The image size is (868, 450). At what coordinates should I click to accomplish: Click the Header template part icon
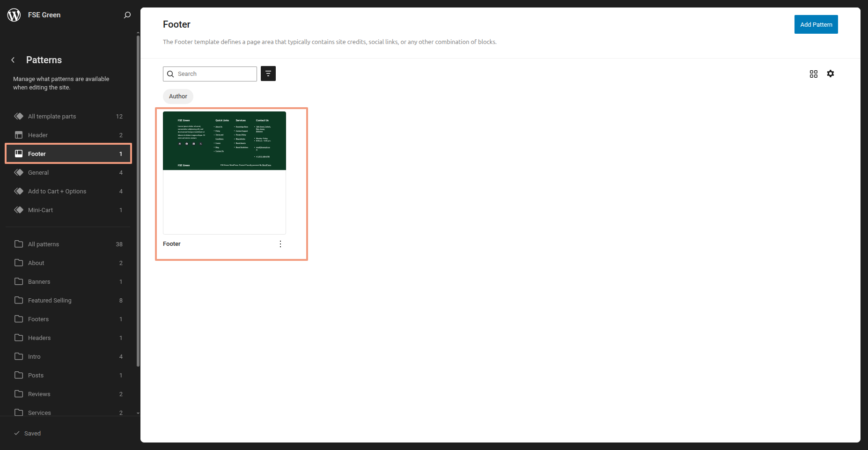tap(19, 135)
